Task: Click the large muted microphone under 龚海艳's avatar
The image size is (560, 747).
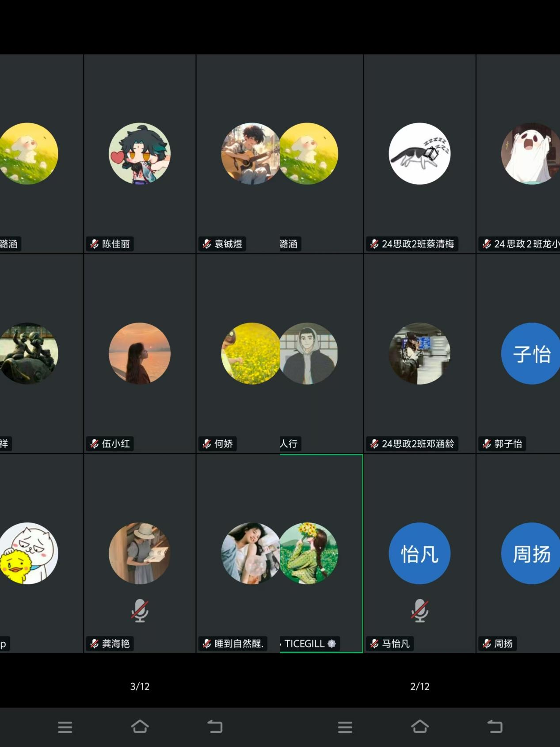Action: point(140,611)
